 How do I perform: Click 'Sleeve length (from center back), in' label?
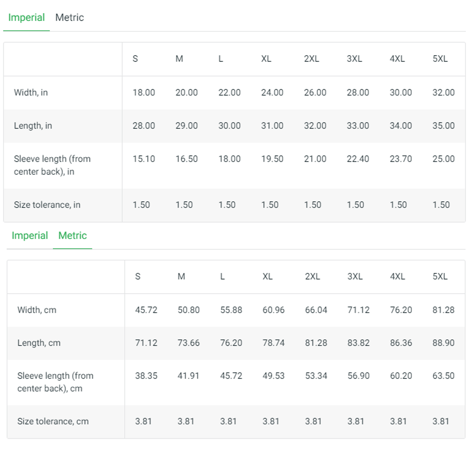[x=52, y=165]
